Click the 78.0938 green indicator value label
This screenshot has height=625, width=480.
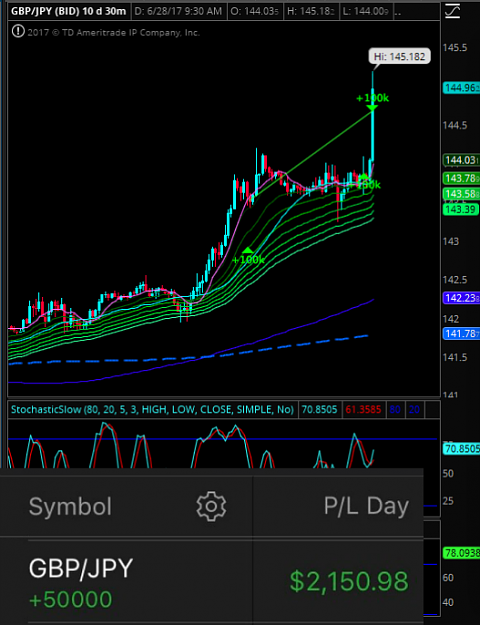(461, 553)
